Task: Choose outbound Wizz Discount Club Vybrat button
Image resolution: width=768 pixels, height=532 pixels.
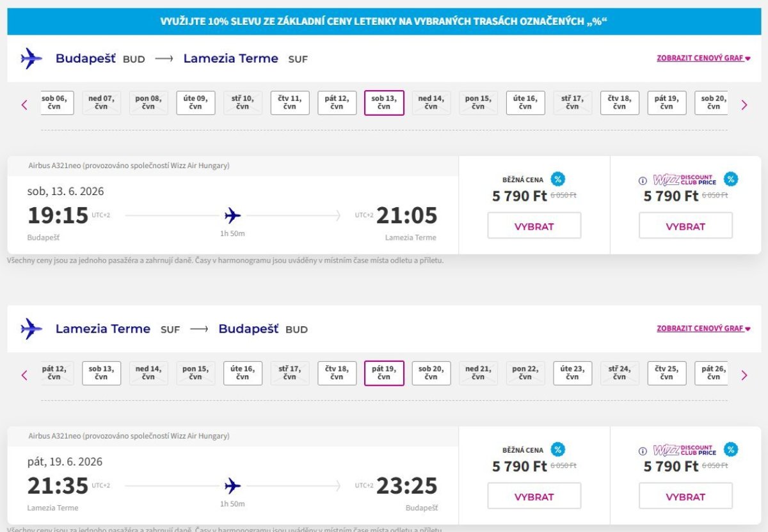Action: (685, 226)
